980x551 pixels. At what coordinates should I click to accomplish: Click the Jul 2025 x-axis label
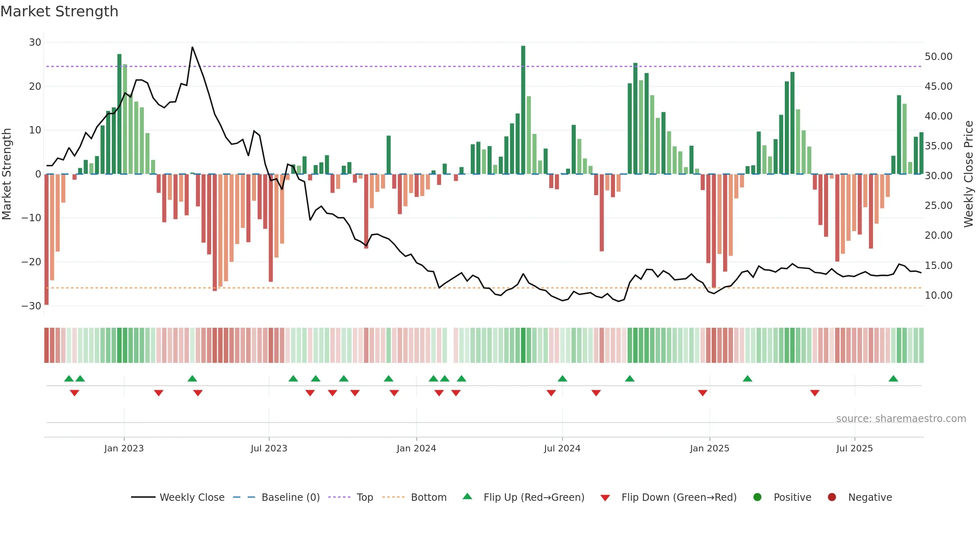click(855, 448)
